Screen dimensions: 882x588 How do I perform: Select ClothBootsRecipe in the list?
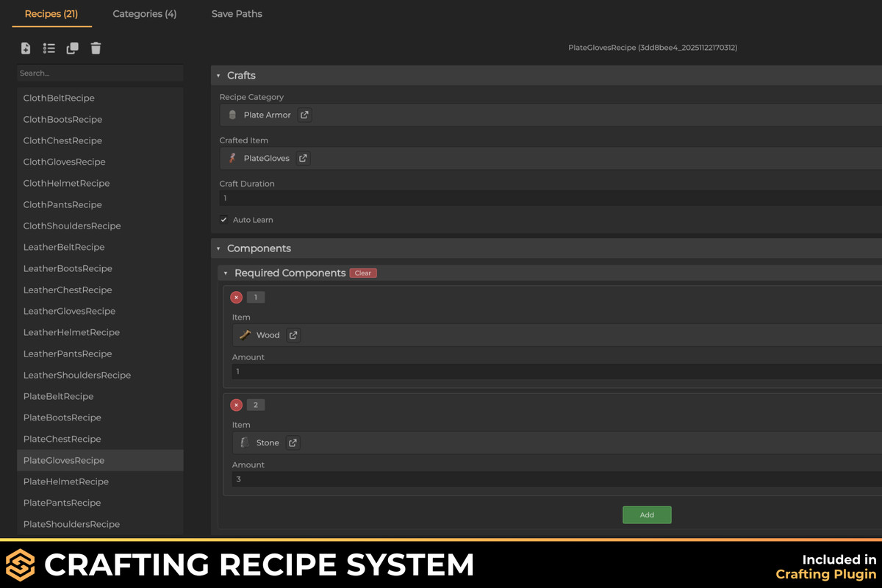pos(100,119)
